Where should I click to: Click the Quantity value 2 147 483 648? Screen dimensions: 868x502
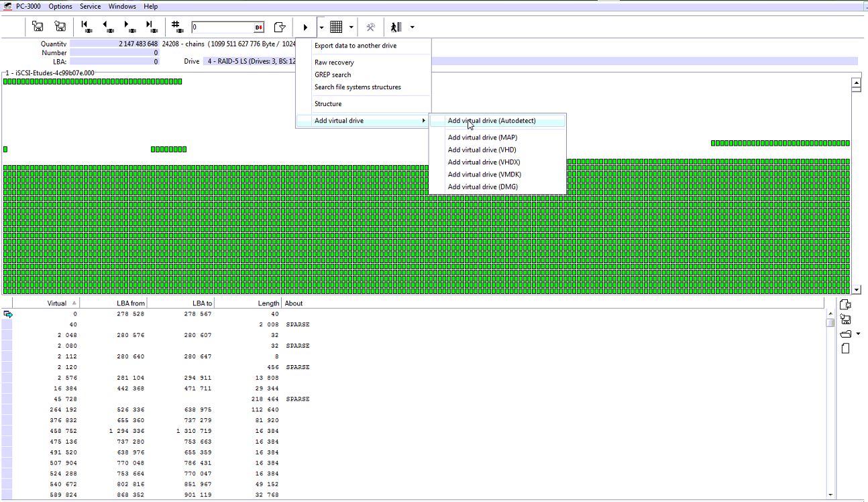(x=114, y=44)
